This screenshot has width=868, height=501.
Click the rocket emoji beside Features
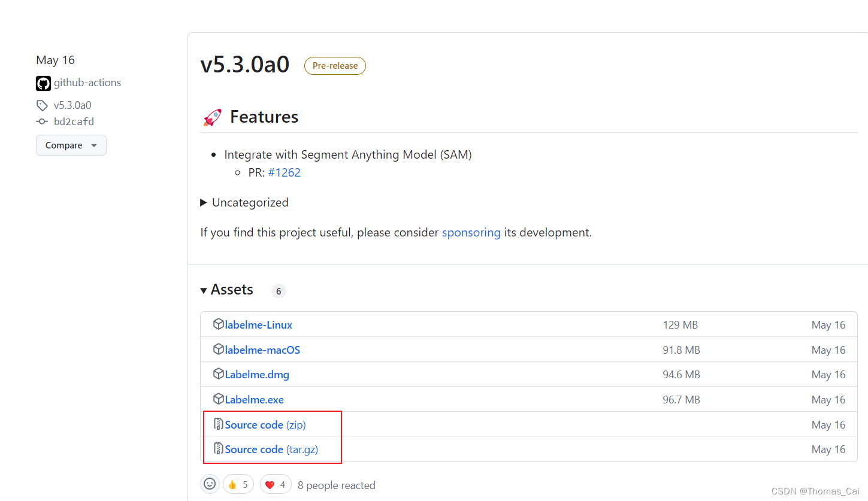tap(212, 117)
